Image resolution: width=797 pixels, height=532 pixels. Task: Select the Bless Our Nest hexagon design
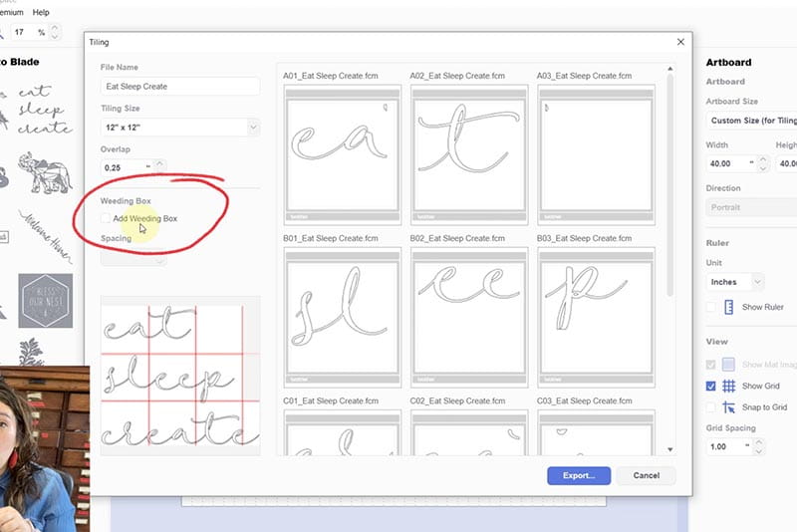46,300
